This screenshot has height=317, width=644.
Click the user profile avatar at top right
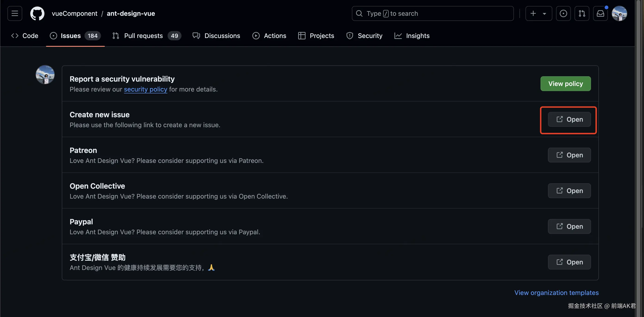coord(619,13)
